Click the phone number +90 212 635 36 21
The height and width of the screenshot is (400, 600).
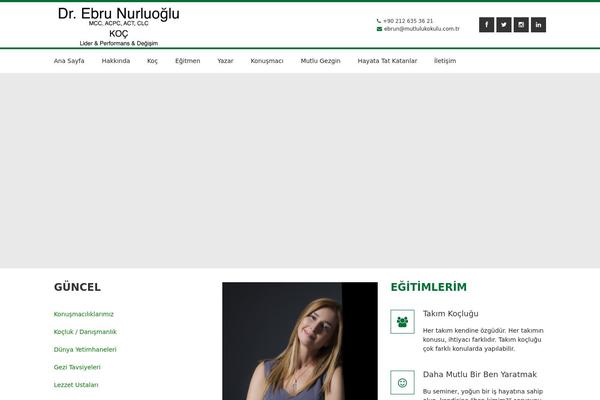pos(408,21)
